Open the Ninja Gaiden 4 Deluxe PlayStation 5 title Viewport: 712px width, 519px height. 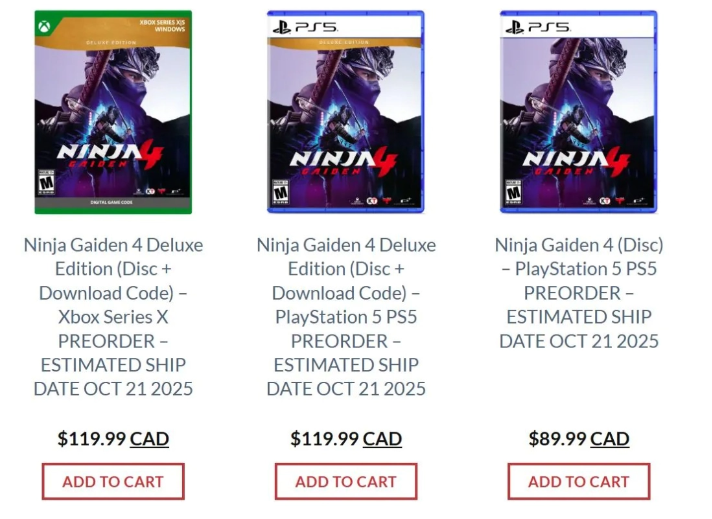346,316
